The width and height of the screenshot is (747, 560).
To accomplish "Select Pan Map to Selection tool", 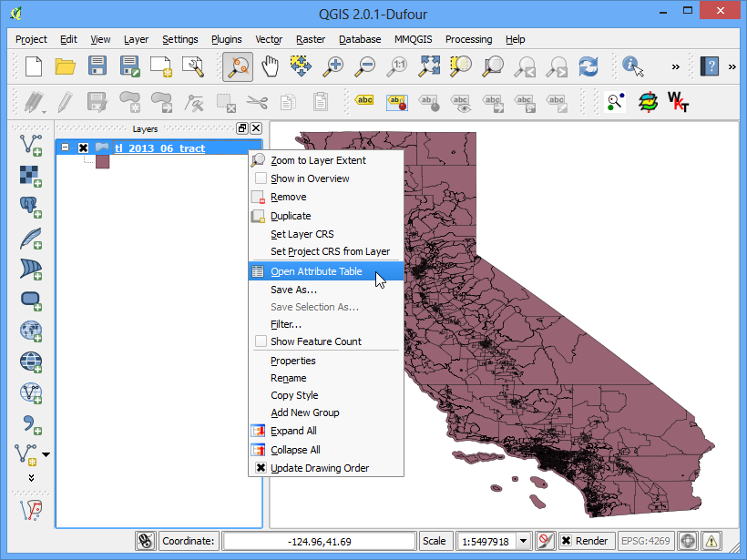I will click(x=302, y=66).
